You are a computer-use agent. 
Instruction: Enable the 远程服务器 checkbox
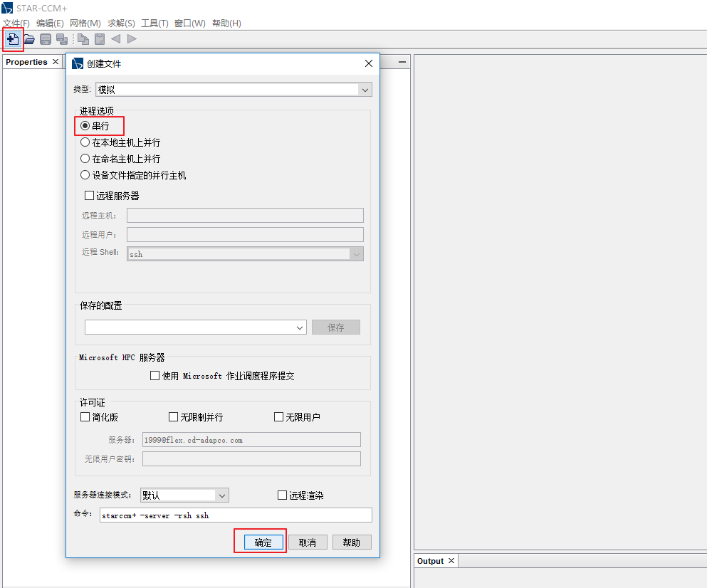(x=89, y=194)
